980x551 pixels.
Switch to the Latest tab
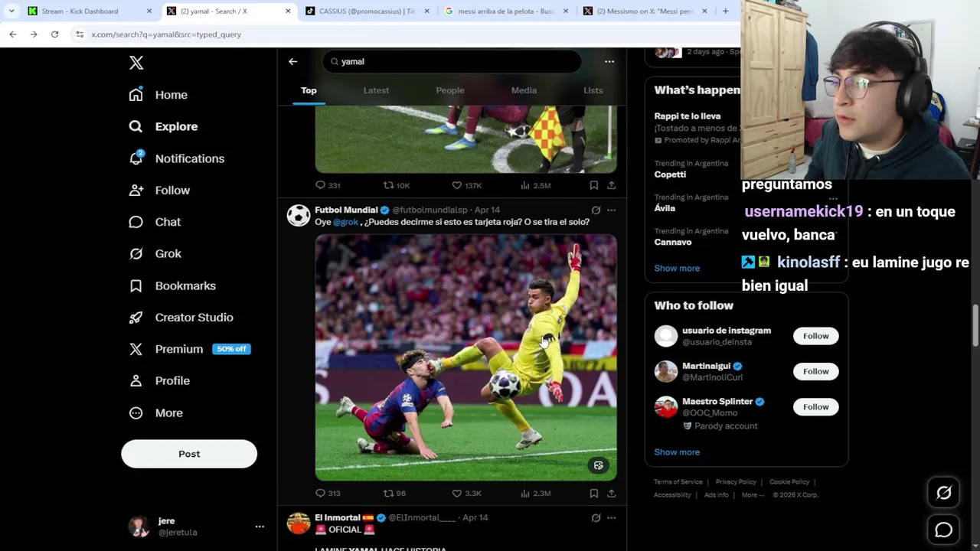coord(376,90)
